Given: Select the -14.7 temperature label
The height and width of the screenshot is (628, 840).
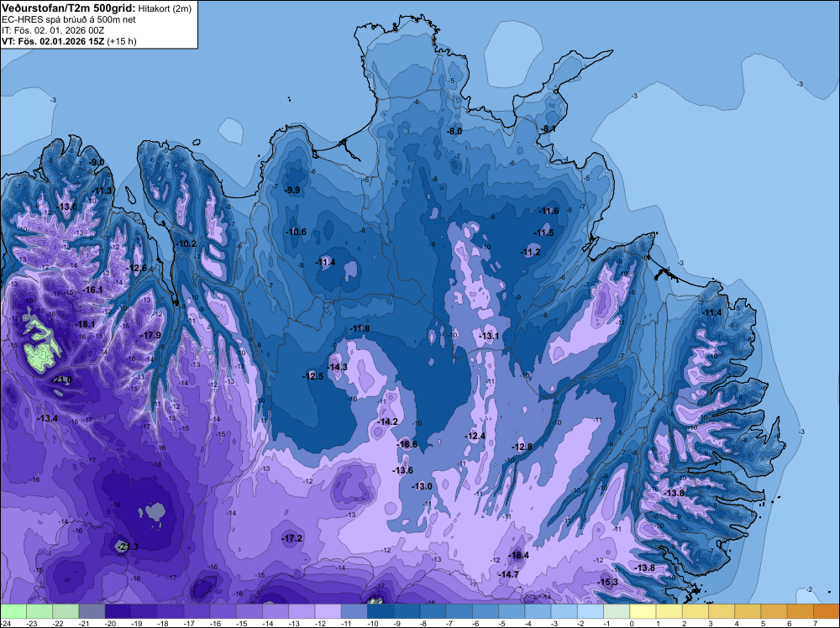Looking at the screenshot, I should pyautogui.click(x=508, y=574).
